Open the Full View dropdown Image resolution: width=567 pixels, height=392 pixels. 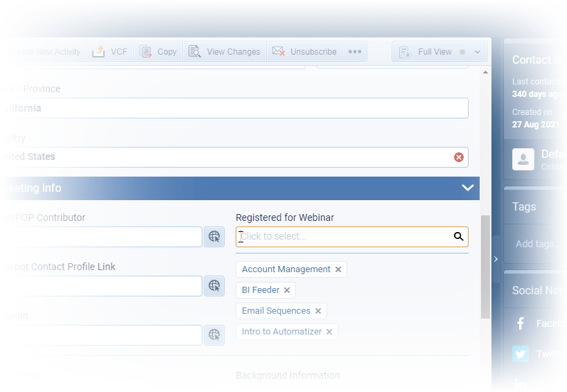tap(477, 52)
